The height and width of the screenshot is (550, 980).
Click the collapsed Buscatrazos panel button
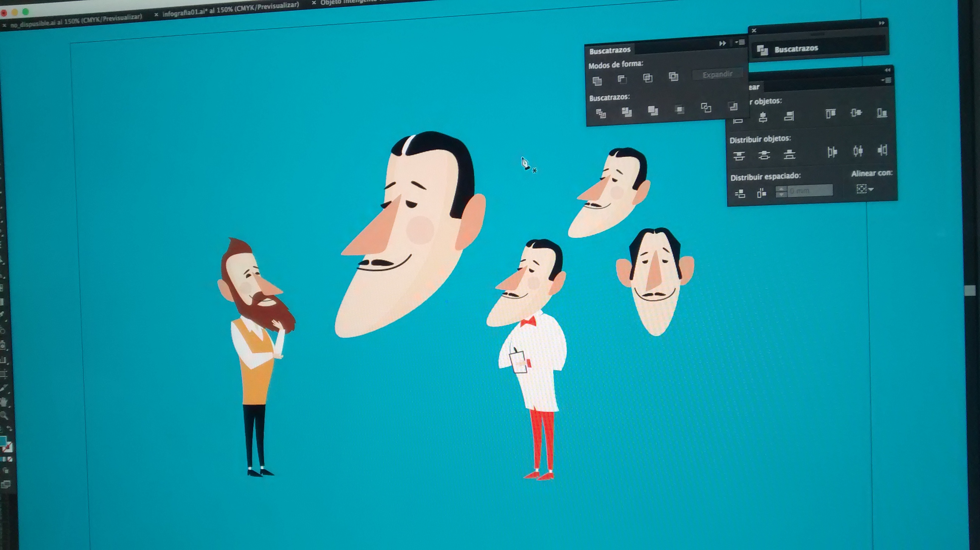796,49
